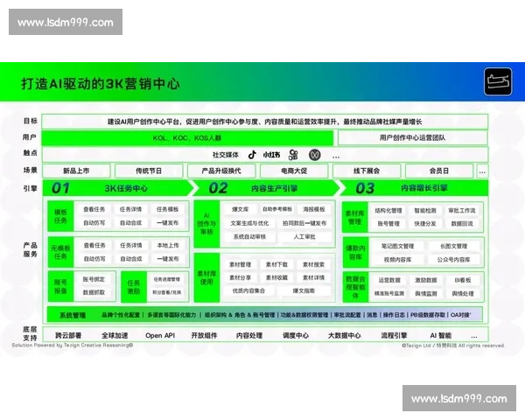The image size is (525, 420).
Task: Click 结构化管理 cell
Action: [388, 211]
